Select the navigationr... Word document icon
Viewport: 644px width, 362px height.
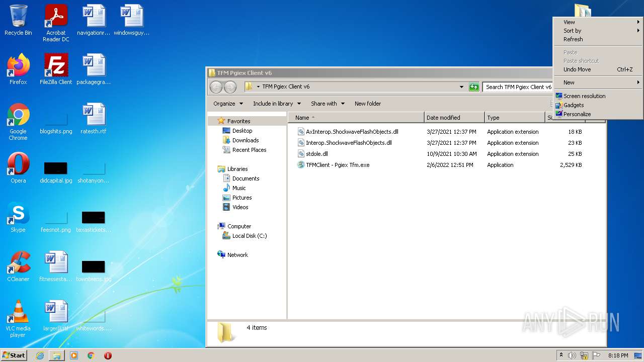click(x=94, y=20)
